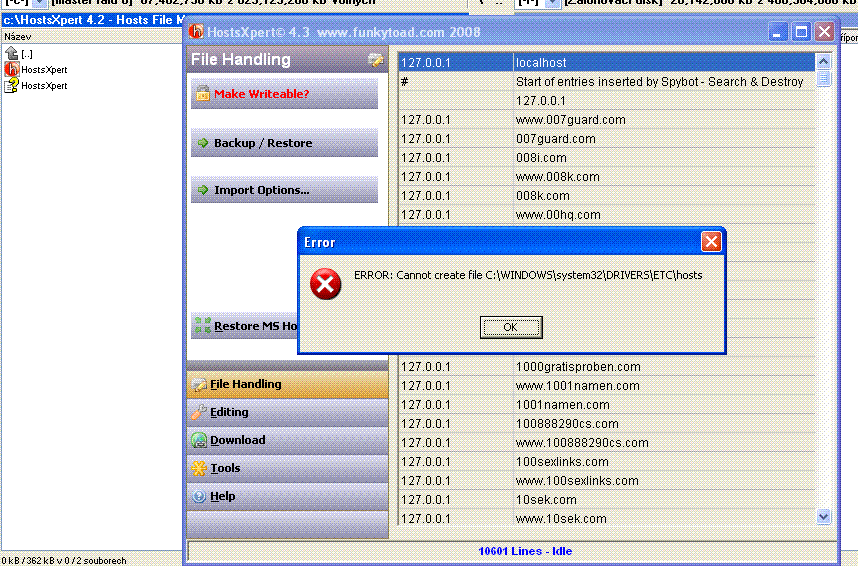
Task: Click Restore MS Hosts button
Action: pyautogui.click(x=245, y=326)
